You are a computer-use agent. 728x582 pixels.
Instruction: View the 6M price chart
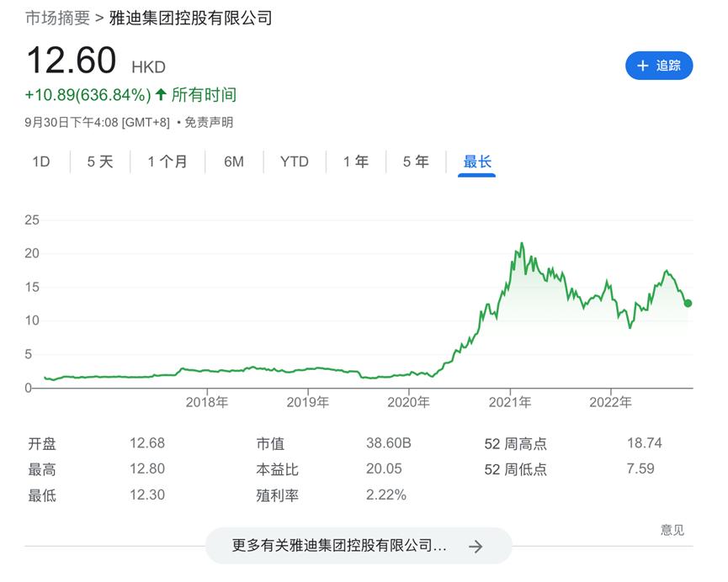click(x=234, y=161)
